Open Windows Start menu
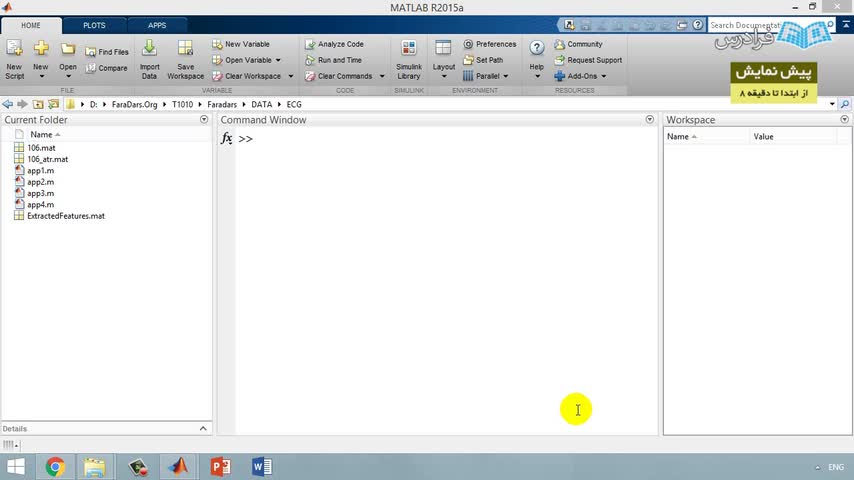 coord(16,467)
